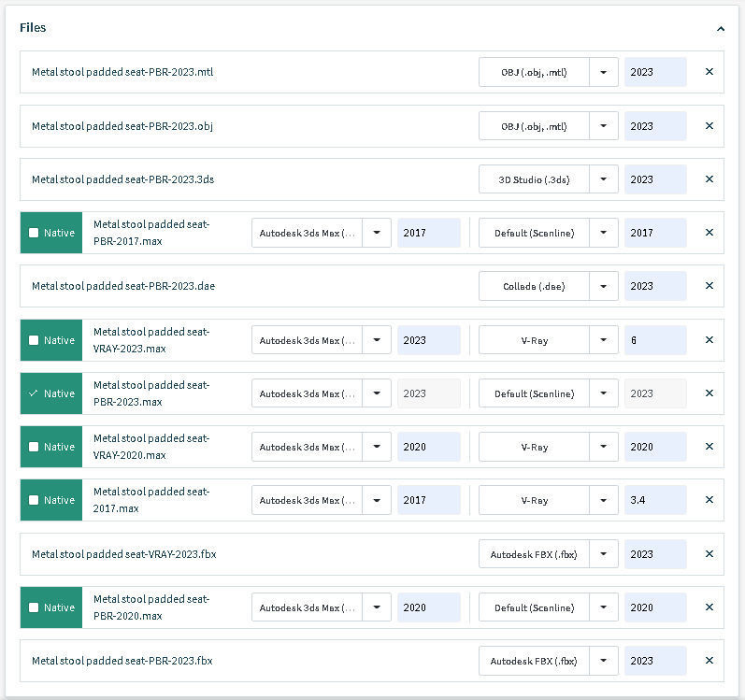Delete the VRAY-2023.fbx file entry
Image resolution: width=745 pixels, height=700 pixels.
709,554
